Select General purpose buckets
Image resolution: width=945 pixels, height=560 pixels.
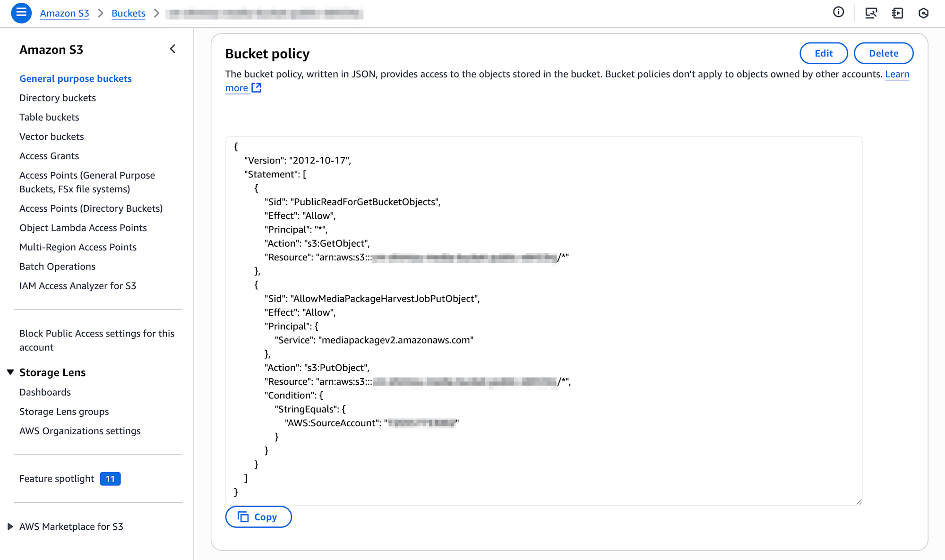pos(76,78)
